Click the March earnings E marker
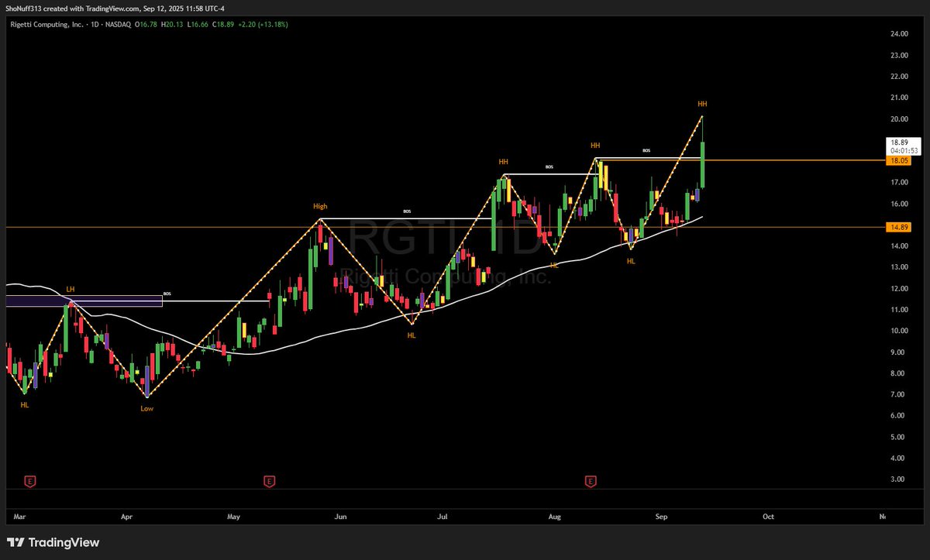This screenshot has height=560, width=930. pos(29,481)
